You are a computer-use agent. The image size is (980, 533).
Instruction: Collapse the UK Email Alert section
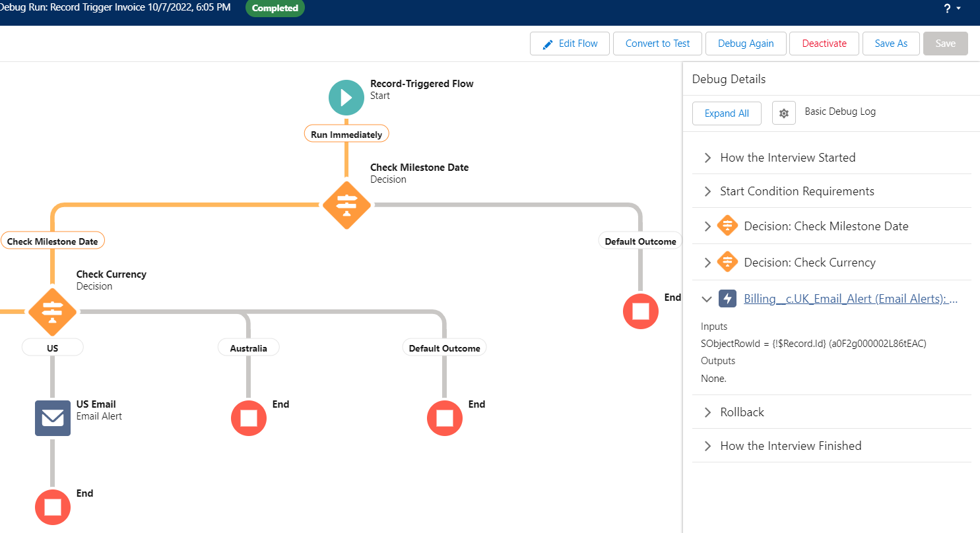point(707,299)
